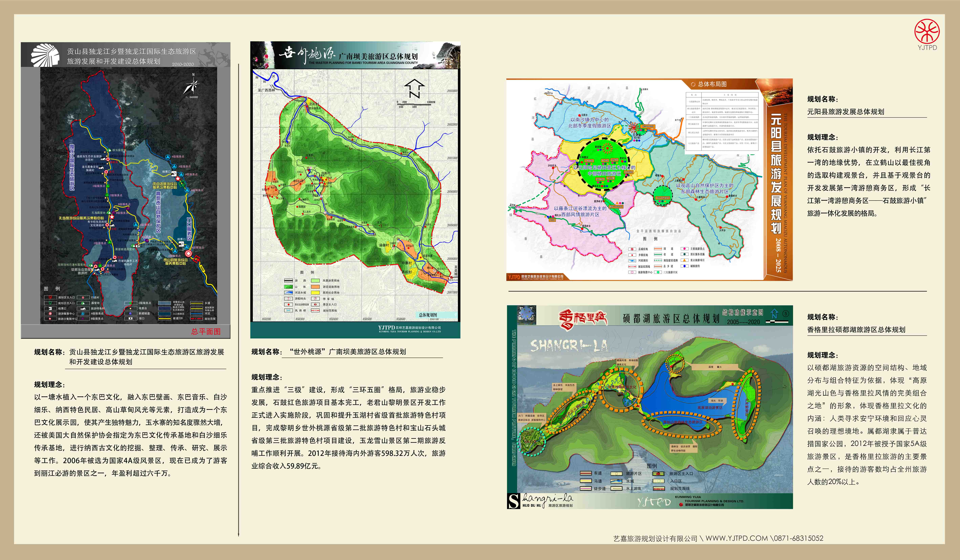Click the 高原湖泊游赏区 label on the lake
Viewport: 960px width, 560px height.
[710, 408]
